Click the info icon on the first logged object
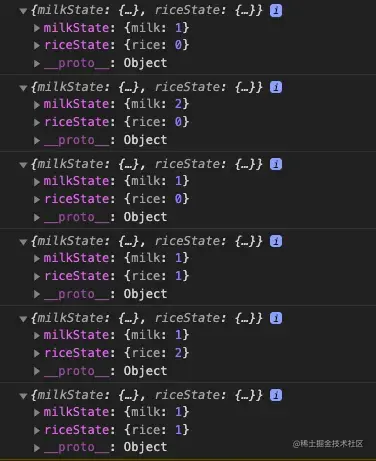The image size is (376, 461). (x=276, y=11)
